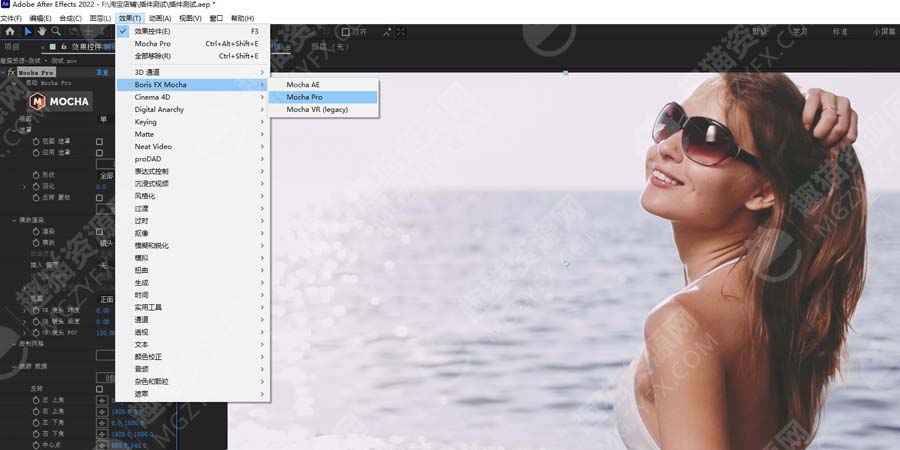The width and height of the screenshot is (900, 450).
Task: Click the snapping options icon beside 对齐
Action: [x=387, y=32]
